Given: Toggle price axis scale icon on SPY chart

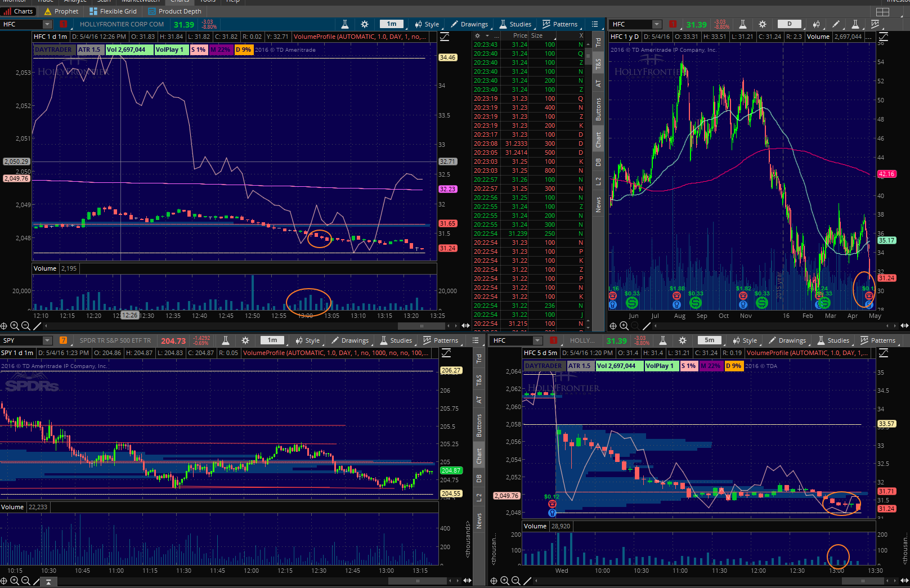Looking at the screenshot, I should [x=446, y=353].
